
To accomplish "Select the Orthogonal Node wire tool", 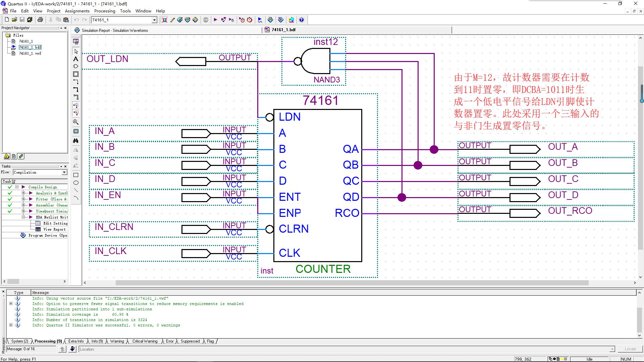I will pos(76,82).
